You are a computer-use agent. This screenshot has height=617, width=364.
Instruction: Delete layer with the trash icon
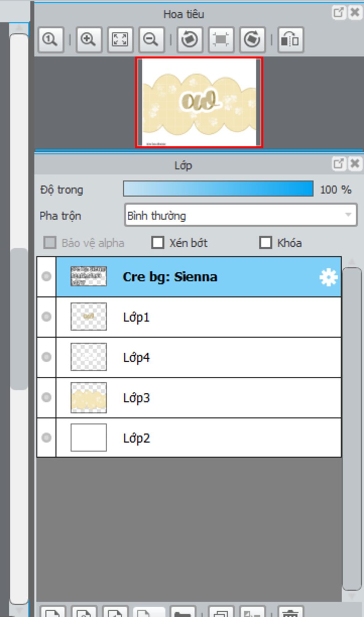[290, 612]
